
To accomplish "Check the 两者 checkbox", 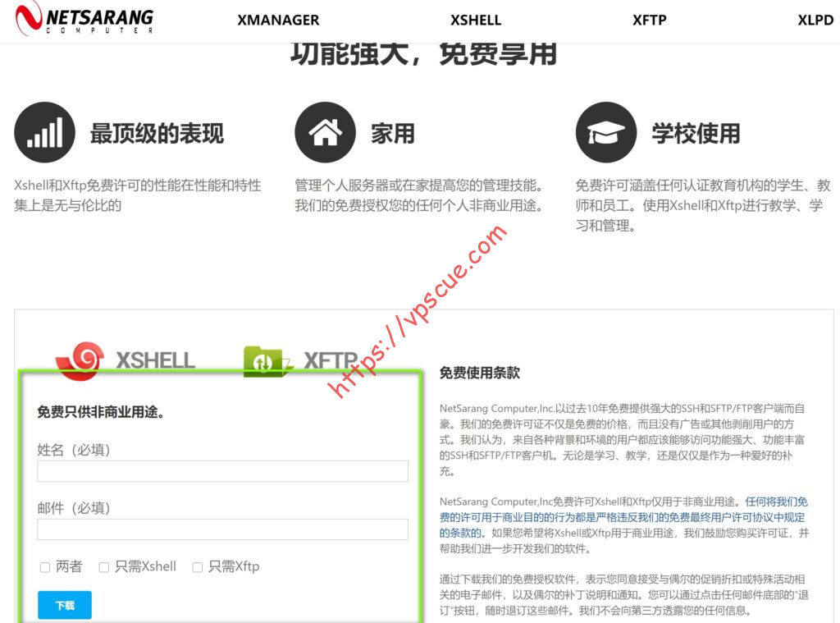I will click(45, 566).
